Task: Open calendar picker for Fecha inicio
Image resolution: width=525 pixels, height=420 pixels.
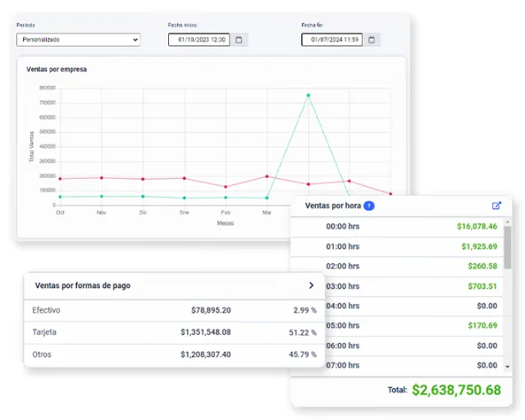Action: click(x=239, y=39)
